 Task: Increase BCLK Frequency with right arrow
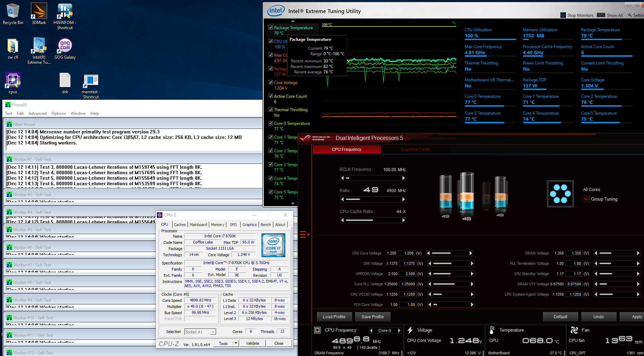[404, 178]
